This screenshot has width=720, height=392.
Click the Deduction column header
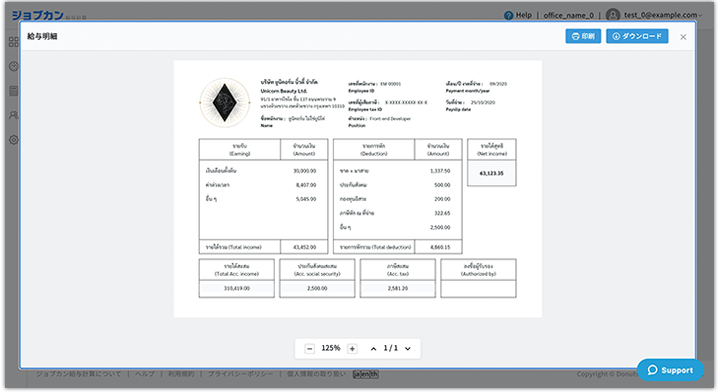tap(374, 150)
